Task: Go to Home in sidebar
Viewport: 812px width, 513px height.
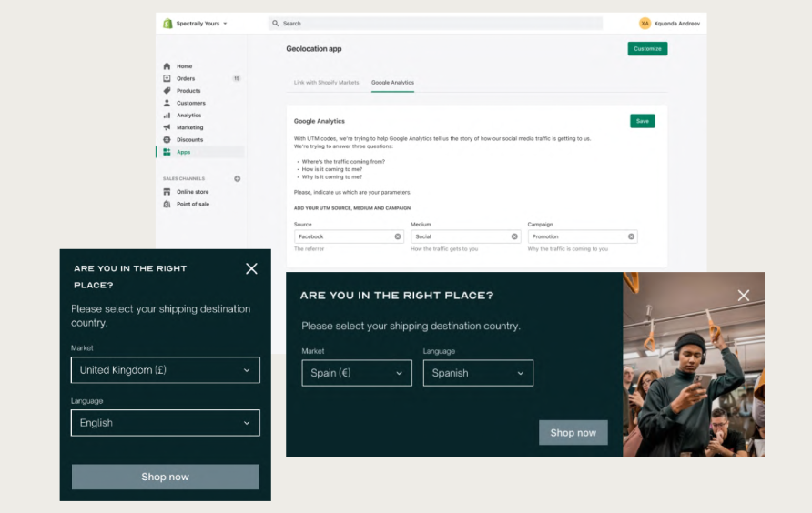Action: 185,66
